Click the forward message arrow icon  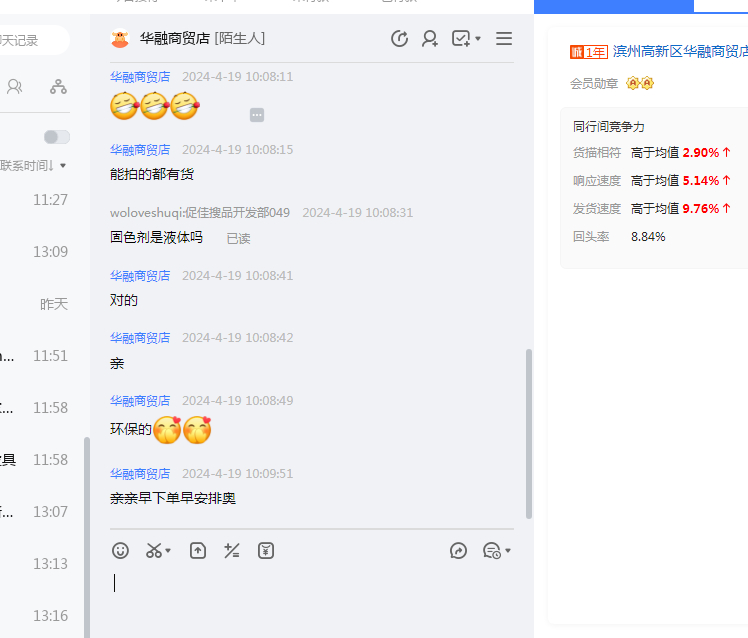[x=459, y=550]
